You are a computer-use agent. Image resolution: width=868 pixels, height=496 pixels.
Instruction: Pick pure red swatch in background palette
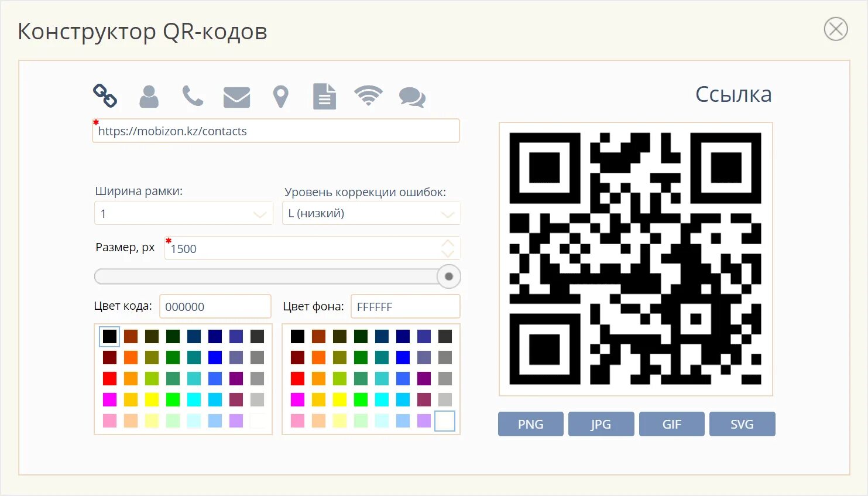pyautogui.click(x=297, y=378)
